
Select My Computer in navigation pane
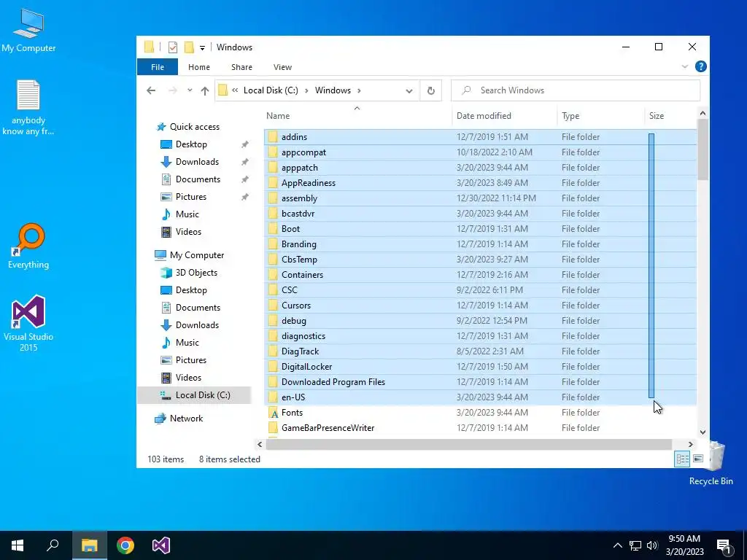pos(197,255)
